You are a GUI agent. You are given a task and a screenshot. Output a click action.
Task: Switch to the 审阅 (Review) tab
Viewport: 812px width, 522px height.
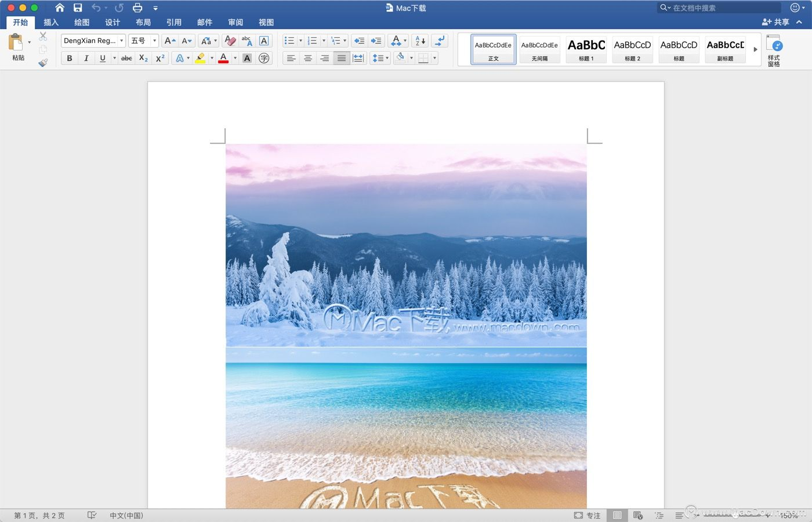point(235,22)
